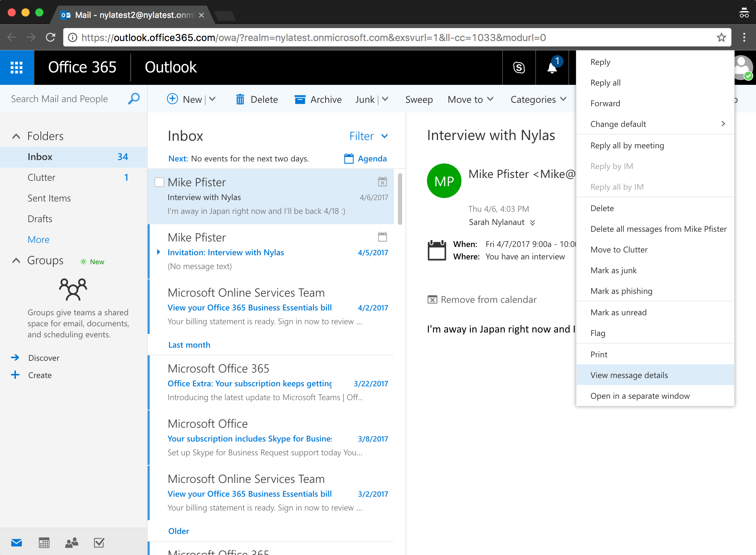Select the Archive toolbar icon
The width and height of the screenshot is (756, 555).
pos(300,99)
